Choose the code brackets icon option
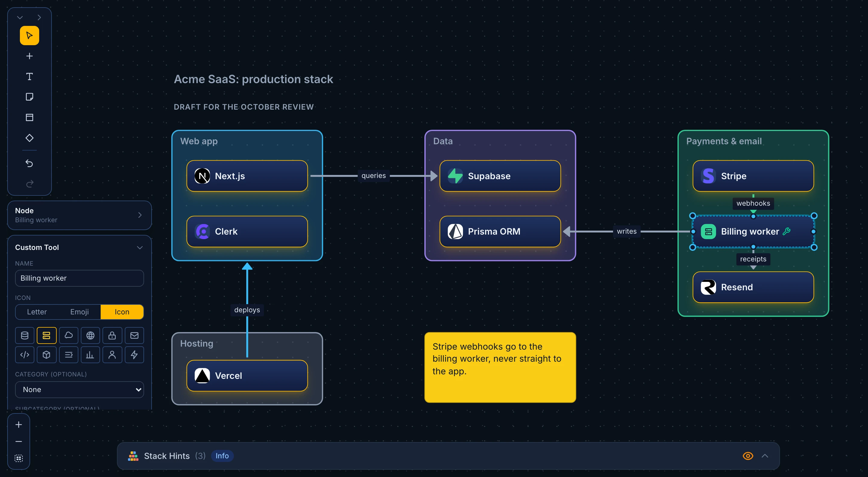 pos(25,354)
